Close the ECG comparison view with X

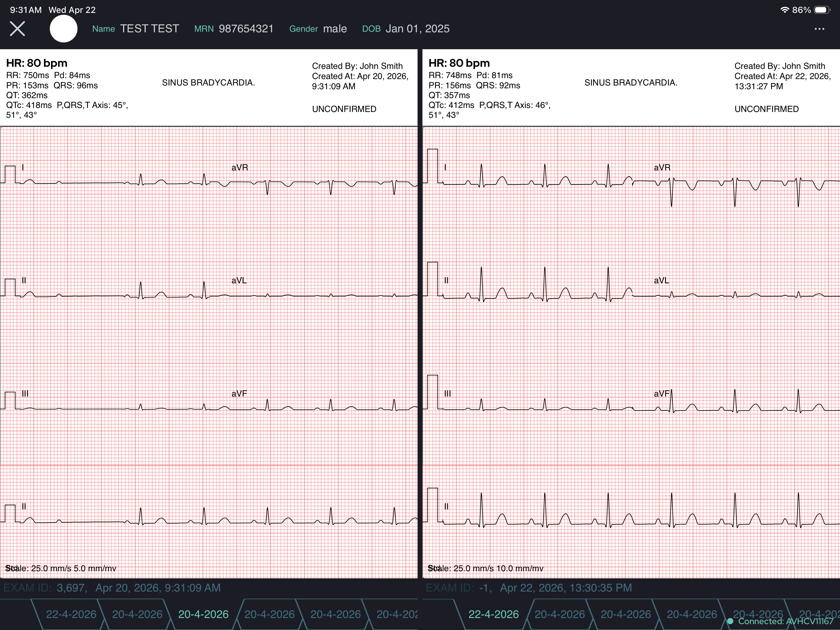17,29
